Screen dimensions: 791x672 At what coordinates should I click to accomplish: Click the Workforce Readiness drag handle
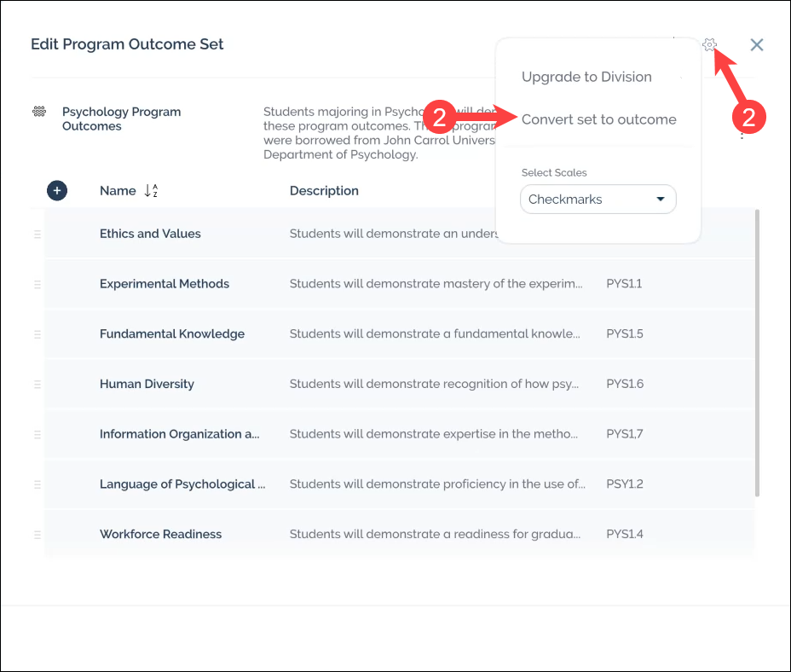(38, 535)
